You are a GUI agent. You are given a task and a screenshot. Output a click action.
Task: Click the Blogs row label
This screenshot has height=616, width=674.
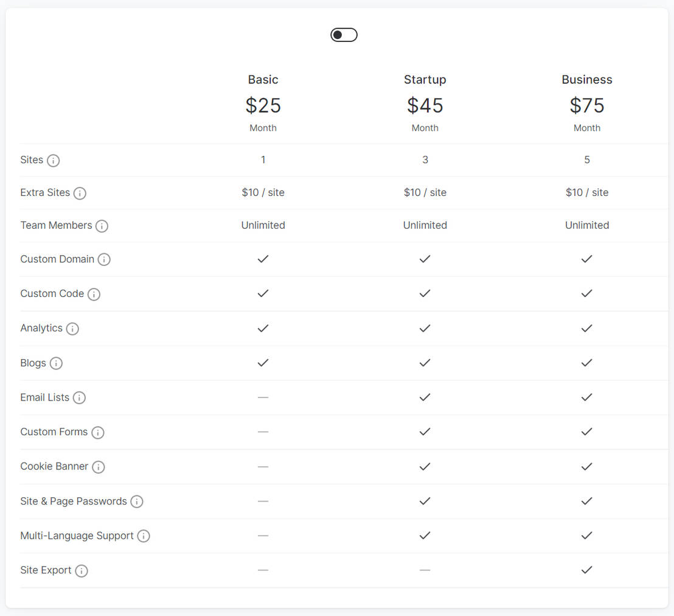(x=33, y=363)
